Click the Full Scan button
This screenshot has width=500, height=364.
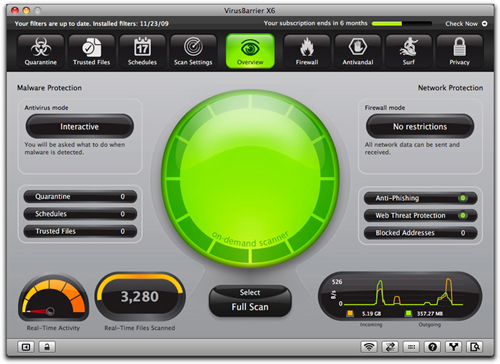tap(250, 307)
